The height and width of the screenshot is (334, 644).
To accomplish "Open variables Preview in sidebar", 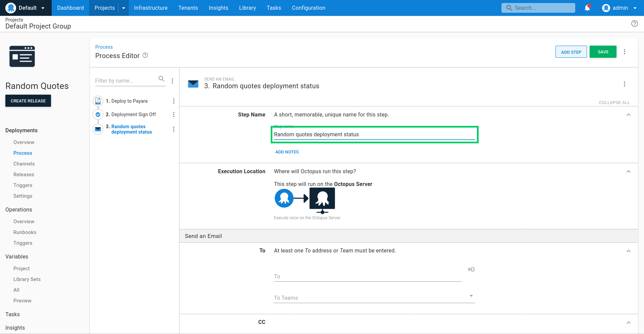I will [x=22, y=301].
